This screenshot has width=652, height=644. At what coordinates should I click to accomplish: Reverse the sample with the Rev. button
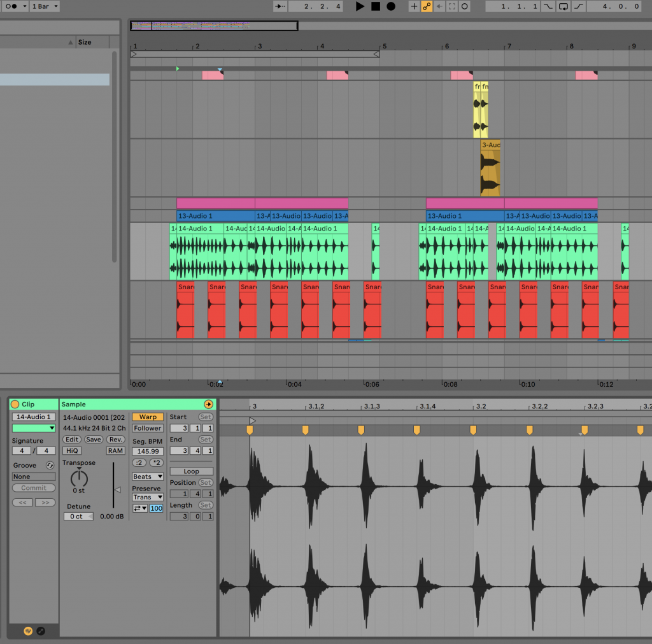coord(116,440)
